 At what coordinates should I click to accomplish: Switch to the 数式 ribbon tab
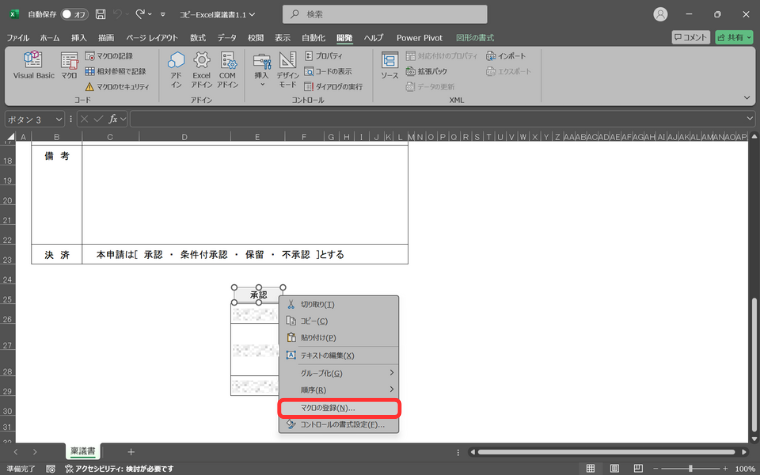tap(198, 38)
